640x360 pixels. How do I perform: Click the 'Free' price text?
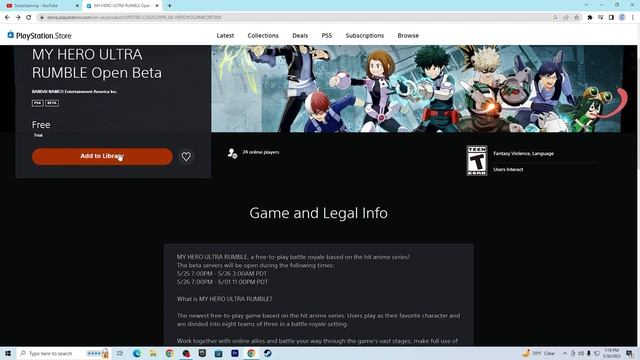[41, 124]
